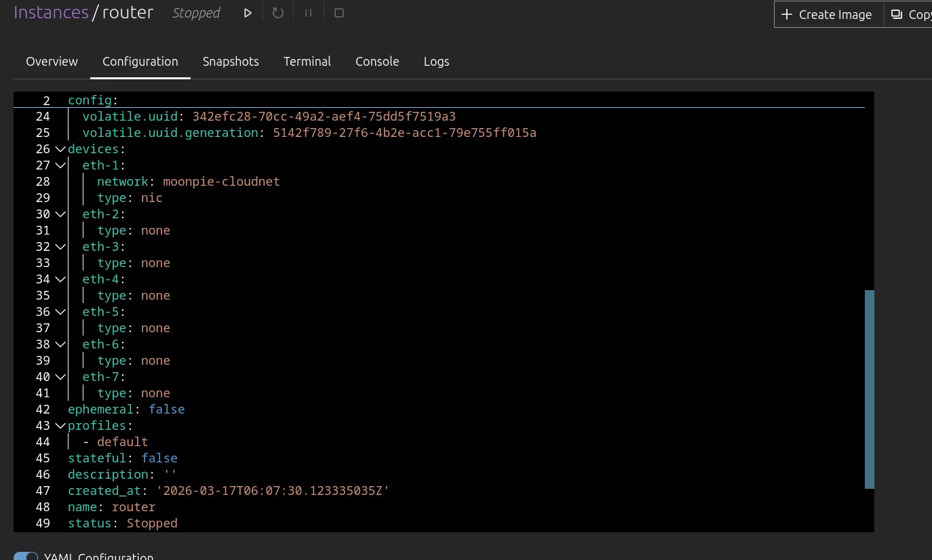Viewport: 932px width, 560px height.
Task: Click the stop instance square icon
Action: pyautogui.click(x=339, y=13)
